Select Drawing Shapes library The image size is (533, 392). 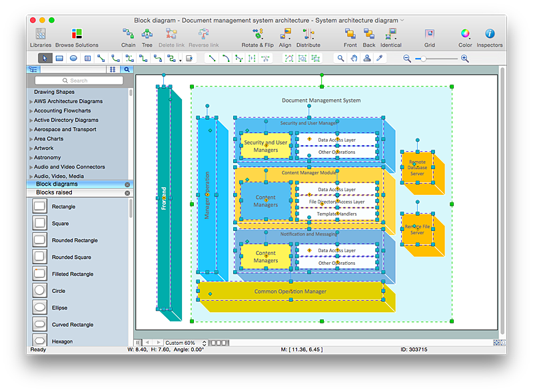54,92
